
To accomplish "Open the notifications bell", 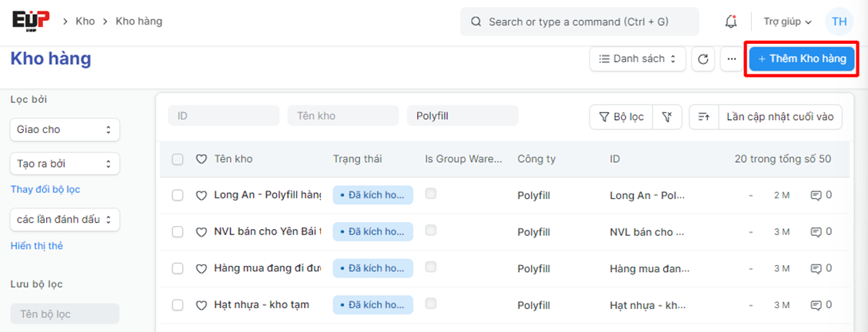I will tap(730, 22).
